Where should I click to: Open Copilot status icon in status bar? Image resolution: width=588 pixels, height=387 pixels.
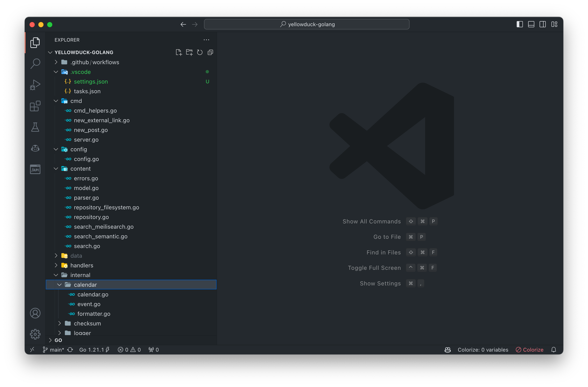click(448, 349)
